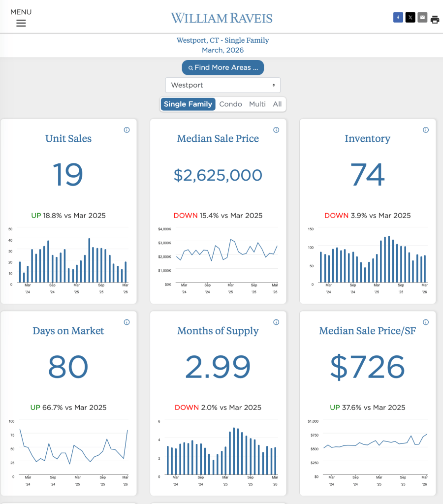Open info icon on Inventory card
The width and height of the screenshot is (443, 504).
pyautogui.click(x=426, y=130)
